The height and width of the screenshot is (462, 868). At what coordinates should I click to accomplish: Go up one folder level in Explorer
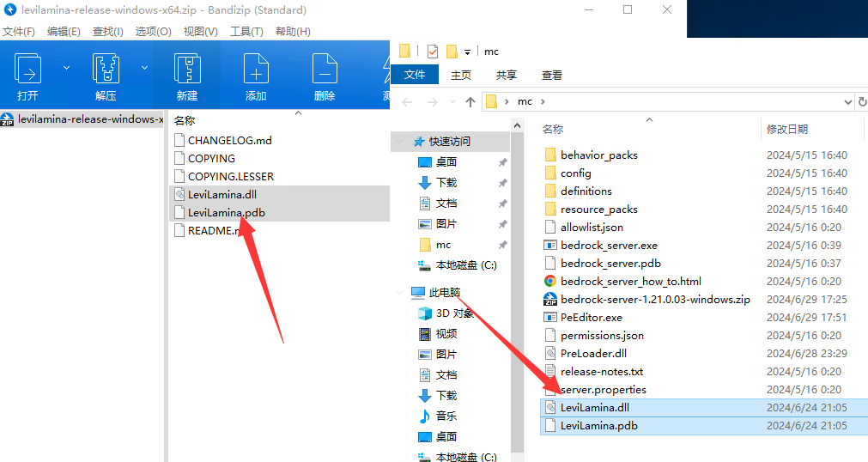pos(470,102)
